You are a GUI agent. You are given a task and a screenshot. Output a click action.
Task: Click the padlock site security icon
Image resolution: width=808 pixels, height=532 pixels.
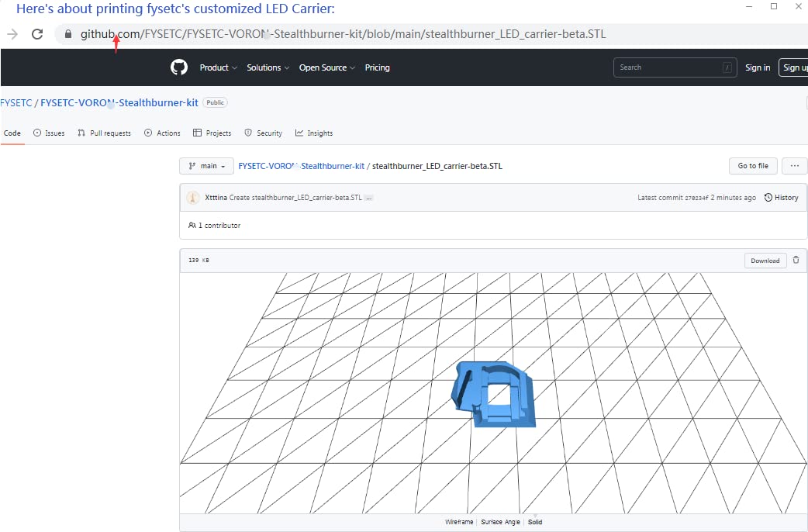coord(68,34)
